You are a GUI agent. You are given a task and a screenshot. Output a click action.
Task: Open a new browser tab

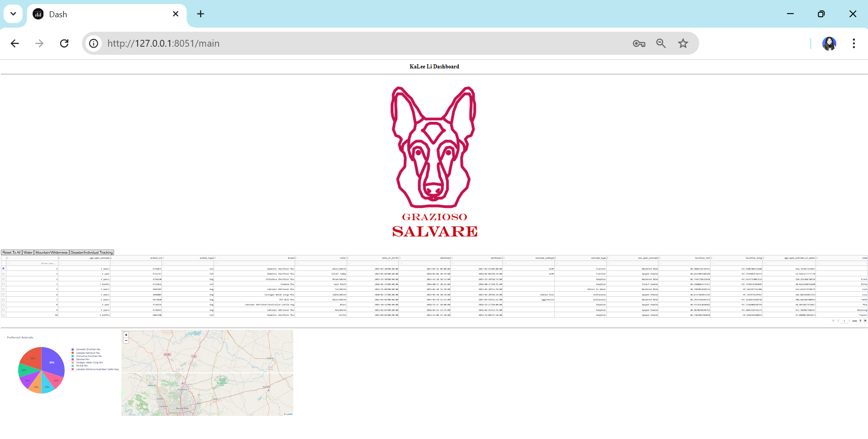click(200, 14)
